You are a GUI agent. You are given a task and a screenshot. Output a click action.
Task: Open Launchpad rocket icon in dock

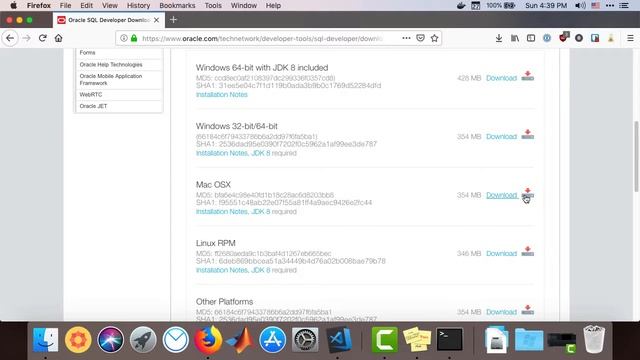(x=143, y=340)
